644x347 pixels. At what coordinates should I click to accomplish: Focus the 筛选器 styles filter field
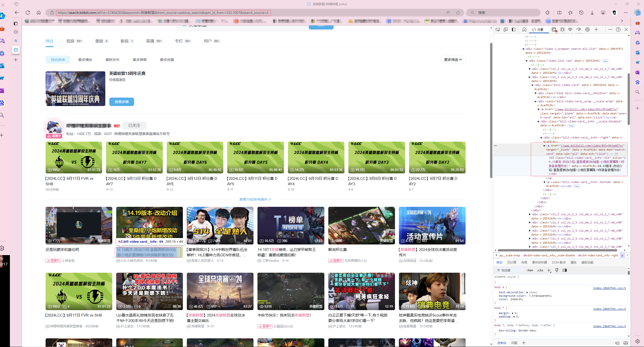click(x=509, y=270)
